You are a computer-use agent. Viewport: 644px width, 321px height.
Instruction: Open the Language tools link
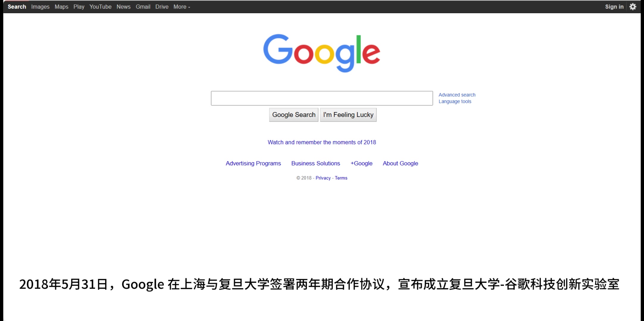click(455, 101)
